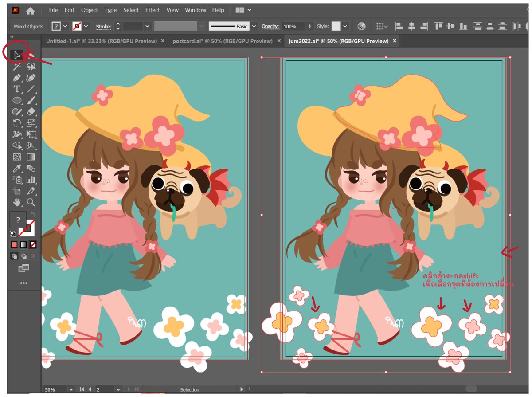Select the Shaper tool
This screenshot has width=532, height=397.
[17, 112]
